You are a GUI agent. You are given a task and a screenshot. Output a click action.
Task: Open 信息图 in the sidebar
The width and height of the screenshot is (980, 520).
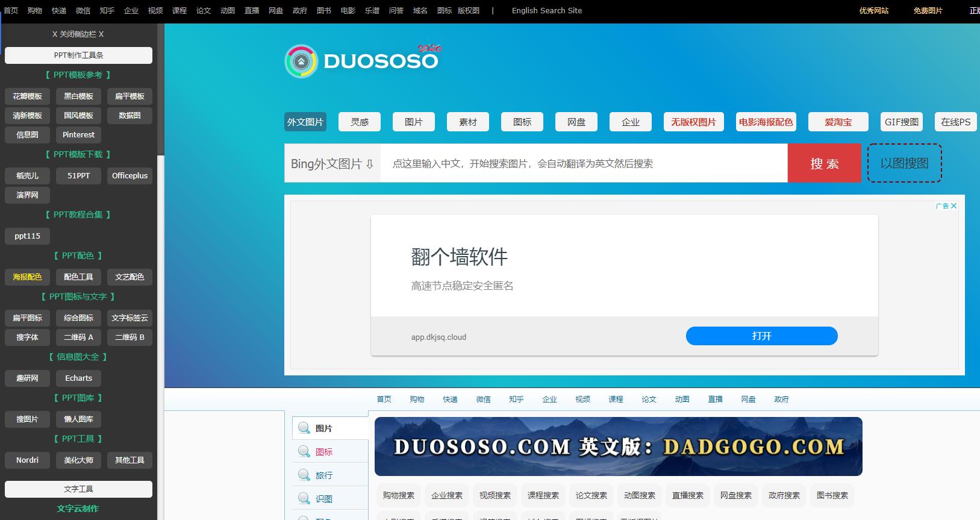27,135
